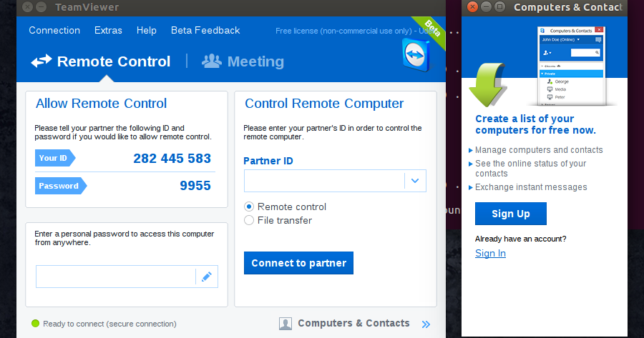Minimize the TeamViewer window
644x338 pixels.
click(x=41, y=7)
